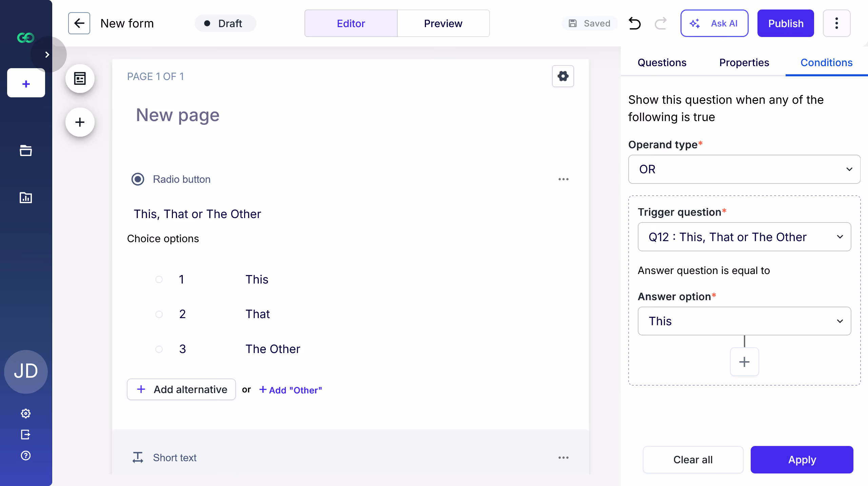The height and width of the screenshot is (486, 868).
Task: Open the three-dot more menu in header
Action: pos(836,23)
